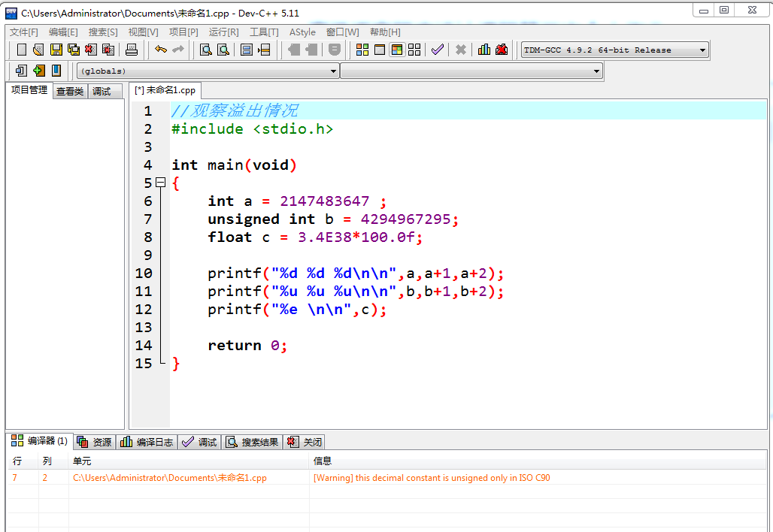Click the Add to project green plus icon
Image resolution: width=773 pixels, height=532 pixels.
click(39, 71)
